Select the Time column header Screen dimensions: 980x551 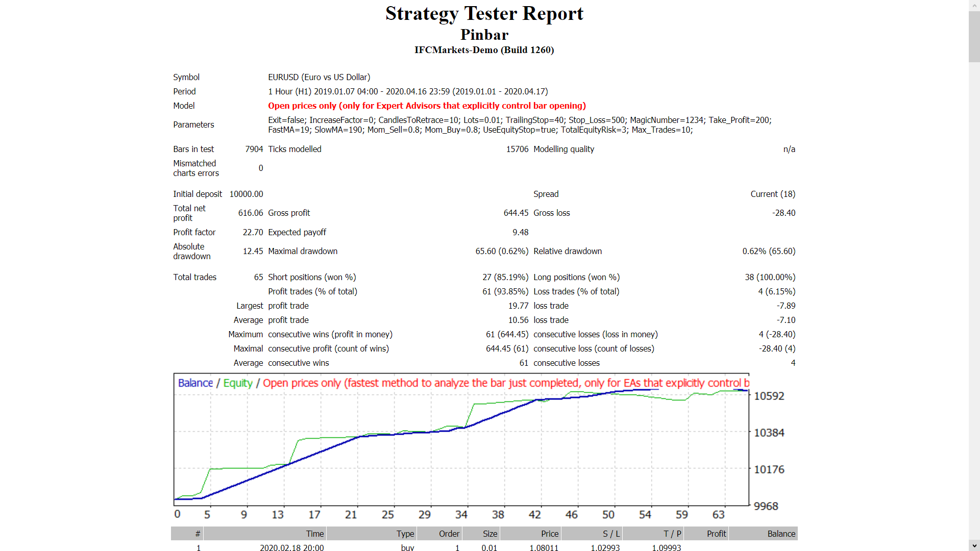(x=315, y=533)
